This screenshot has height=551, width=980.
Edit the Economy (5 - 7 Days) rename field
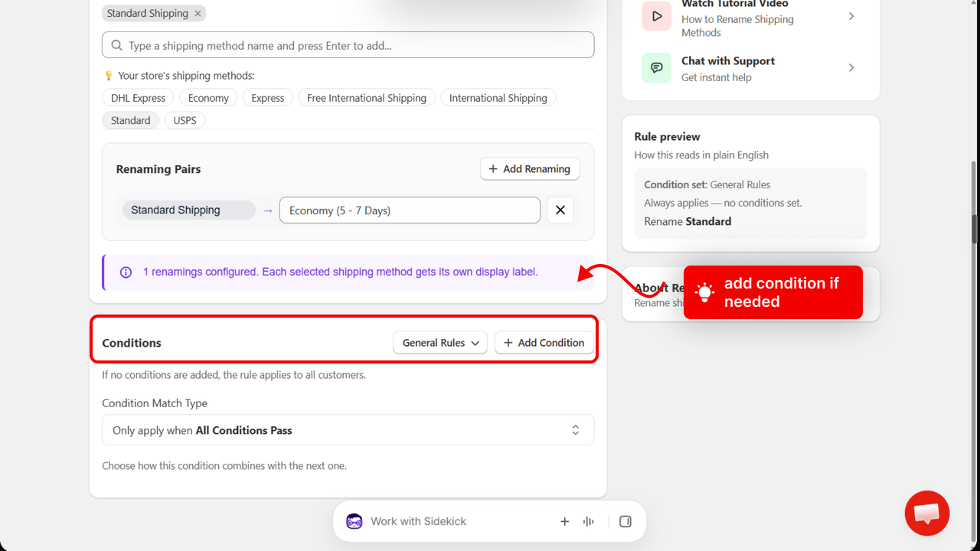[410, 210]
